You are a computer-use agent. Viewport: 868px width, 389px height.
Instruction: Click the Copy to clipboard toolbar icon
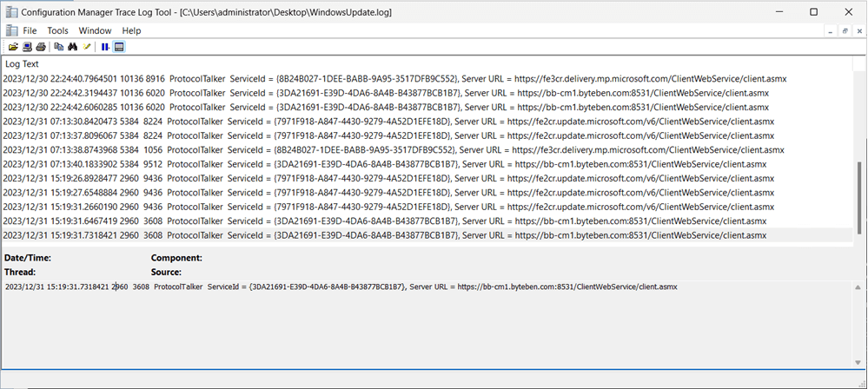[59, 47]
